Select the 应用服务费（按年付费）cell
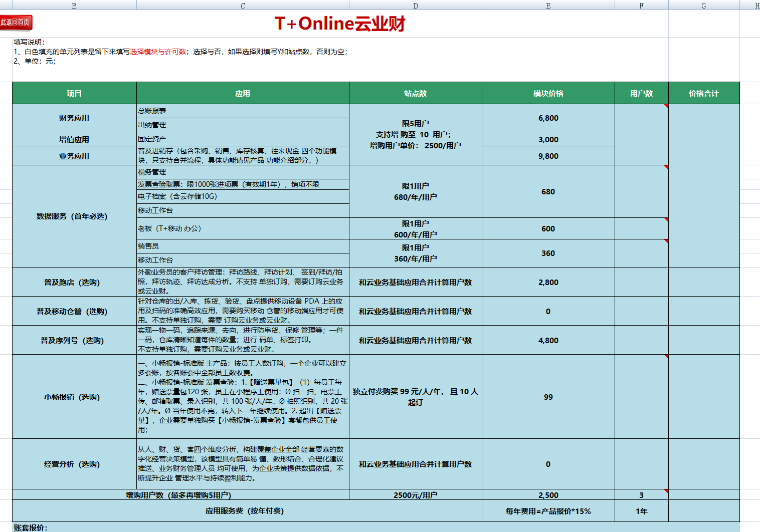 pyautogui.click(x=247, y=511)
